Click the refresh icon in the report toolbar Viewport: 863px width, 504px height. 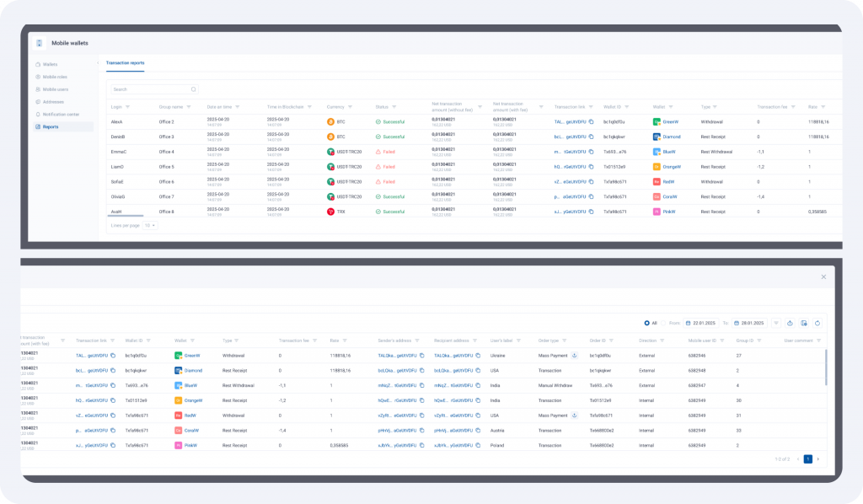point(817,323)
